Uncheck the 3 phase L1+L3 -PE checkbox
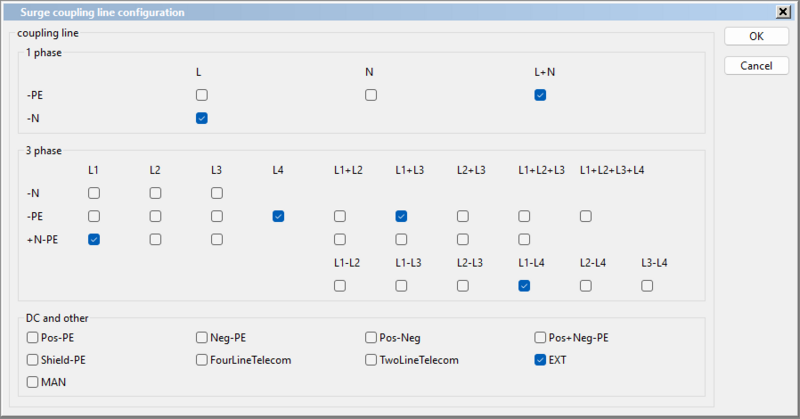The width and height of the screenshot is (800, 419). point(401,216)
